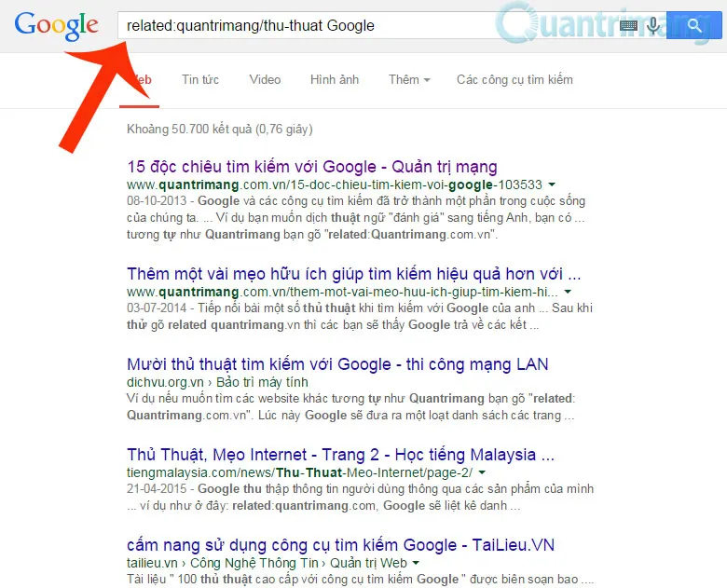Viewport: 727px width, 588px height.
Task: Open 'Thêm một vài mẹo hữu ích' result
Action: pyautogui.click(x=354, y=274)
